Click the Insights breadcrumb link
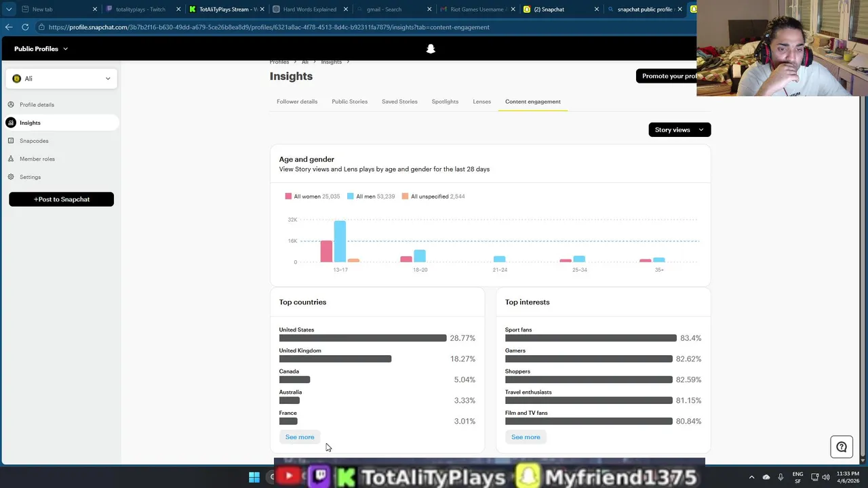The width and height of the screenshot is (868, 488). [332, 62]
